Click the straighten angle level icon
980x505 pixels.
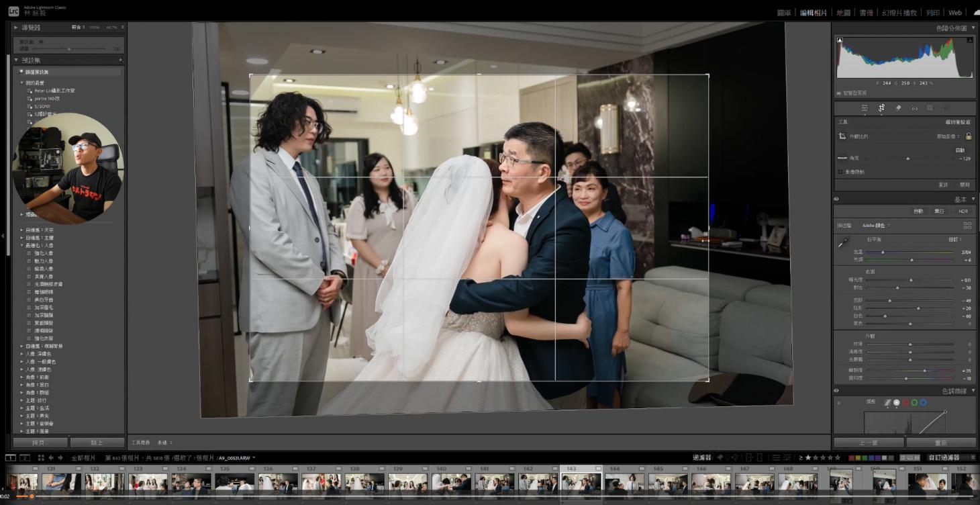pos(842,158)
